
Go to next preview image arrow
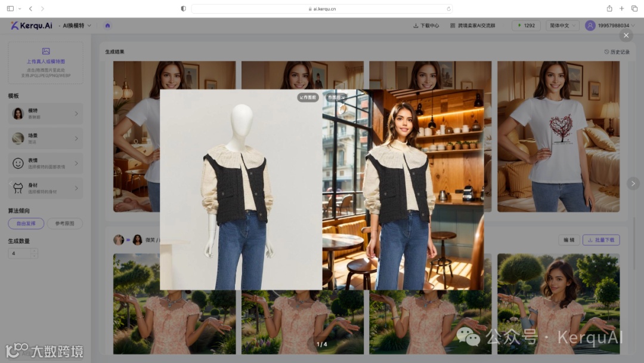click(x=633, y=183)
